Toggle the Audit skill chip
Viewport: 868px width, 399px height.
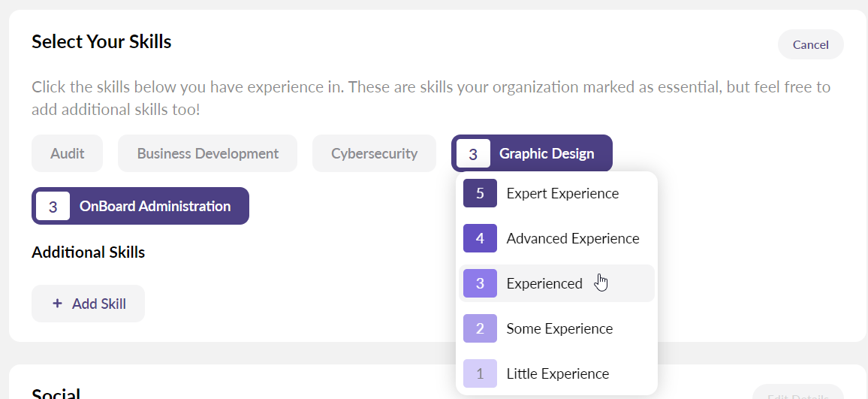67,153
